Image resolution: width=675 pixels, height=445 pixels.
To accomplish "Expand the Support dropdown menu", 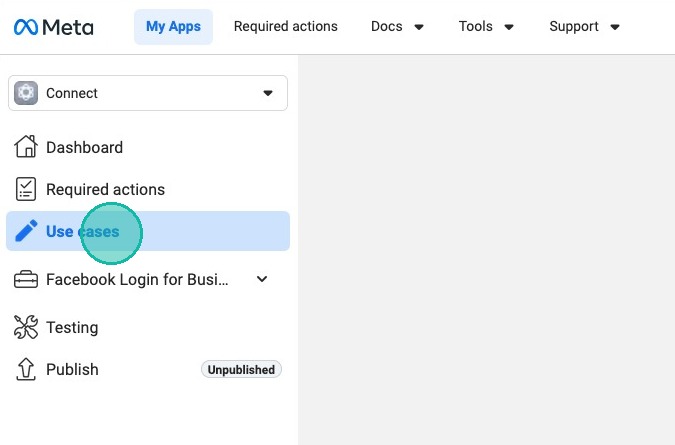I will pos(585,27).
